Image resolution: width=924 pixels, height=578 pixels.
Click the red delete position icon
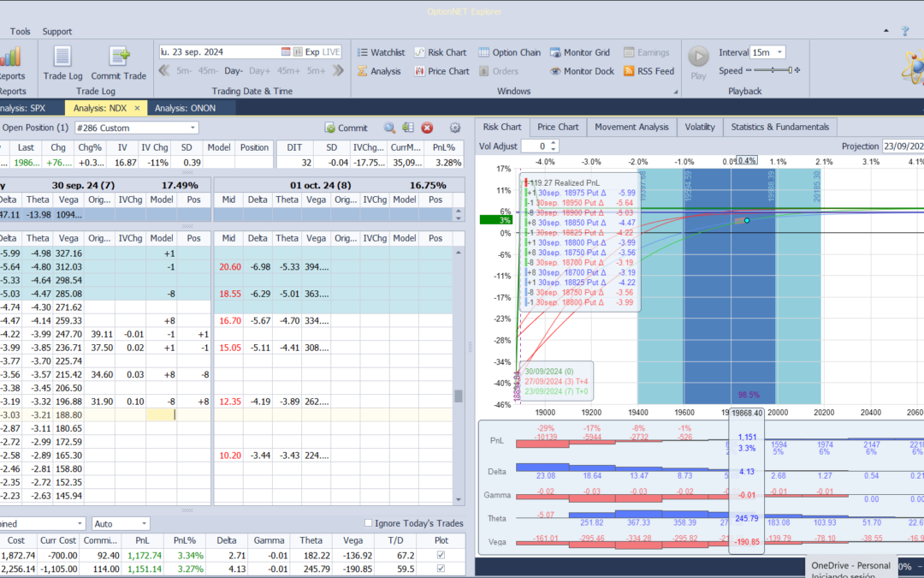click(427, 128)
